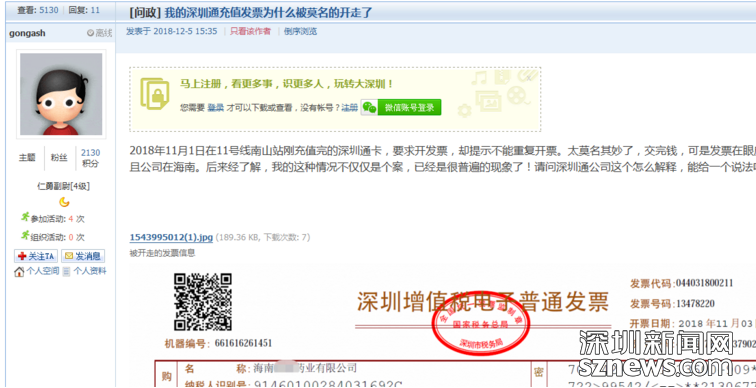
Task: Click the 查看: 5130 view count
Action: click(38, 10)
